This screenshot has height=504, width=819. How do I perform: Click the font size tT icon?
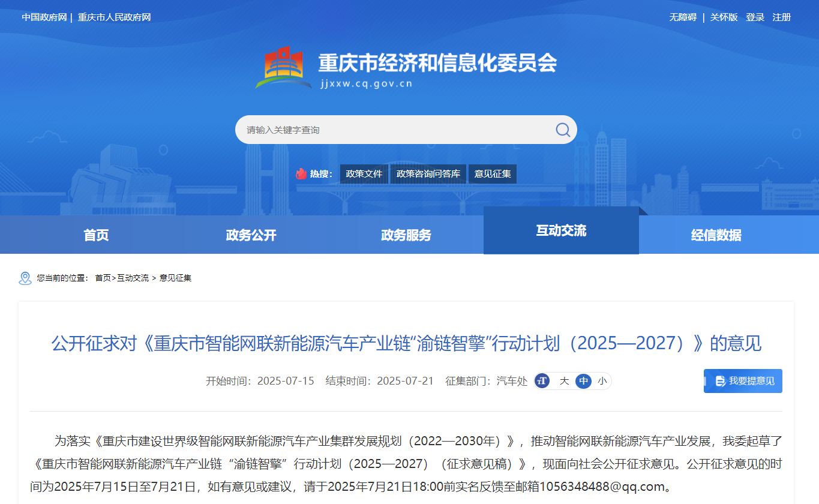point(542,381)
